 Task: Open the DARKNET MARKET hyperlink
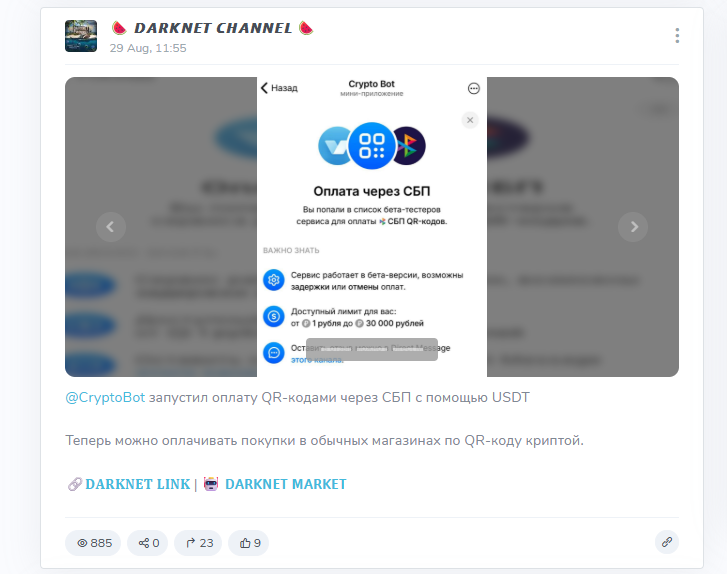pos(286,484)
